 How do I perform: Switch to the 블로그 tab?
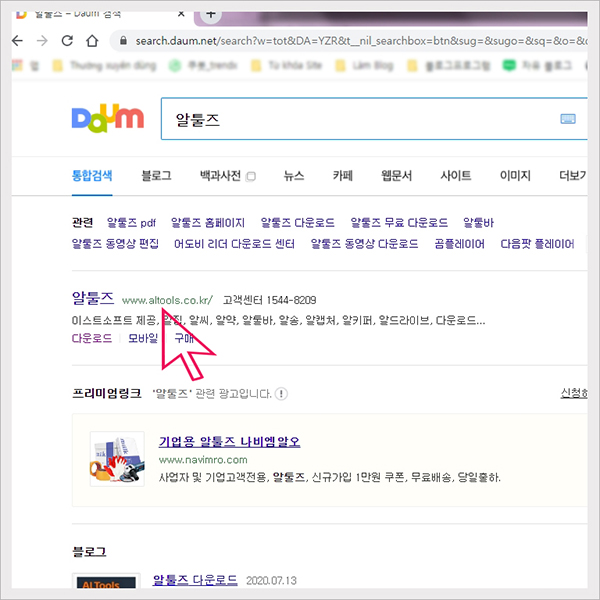[156, 176]
